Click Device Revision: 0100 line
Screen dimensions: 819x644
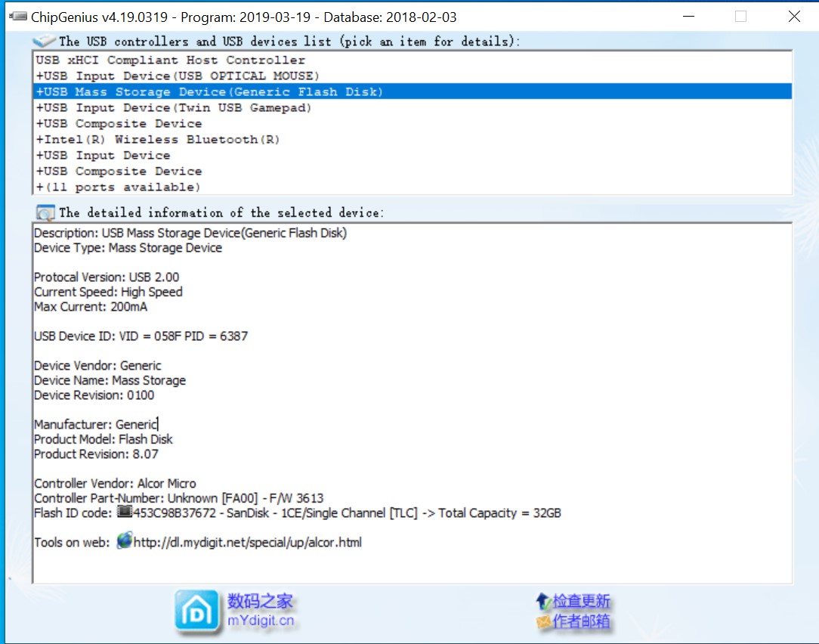pyautogui.click(x=94, y=395)
